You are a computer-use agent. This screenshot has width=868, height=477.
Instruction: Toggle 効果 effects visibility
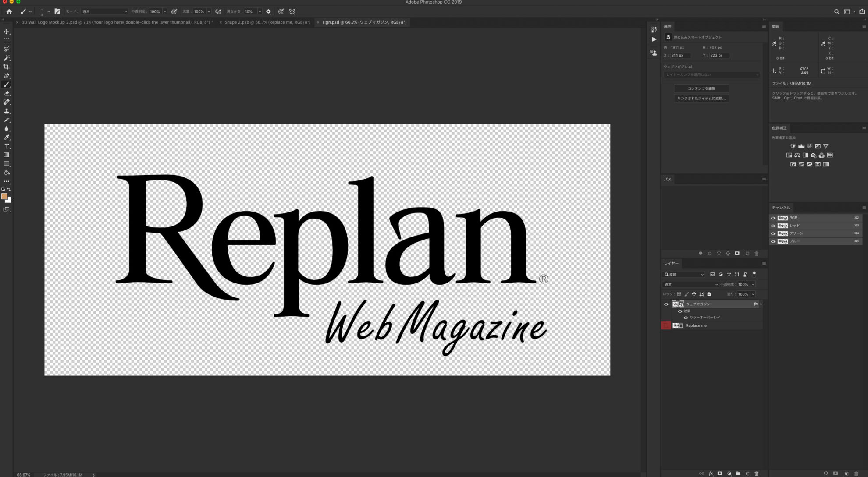[680, 311]
